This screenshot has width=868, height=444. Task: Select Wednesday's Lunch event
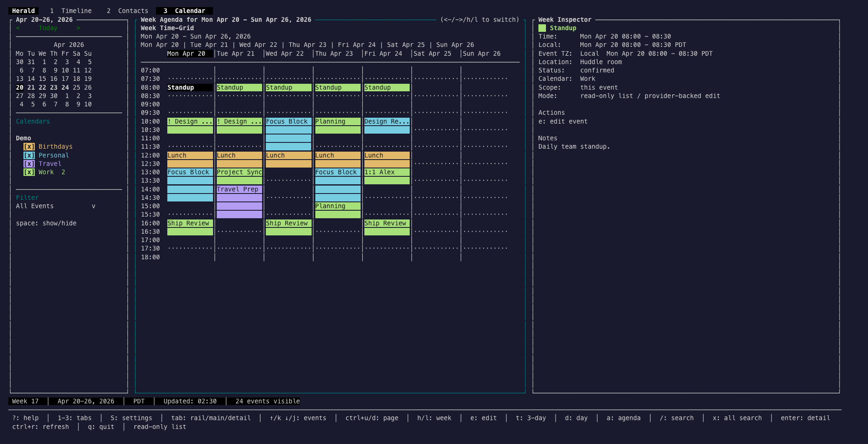288,160
